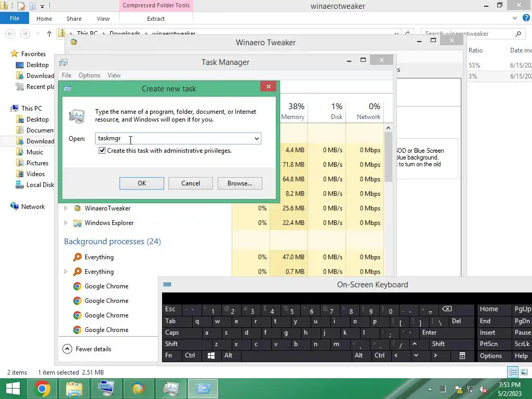Viewport: 532px width, 399px height.
Task: Tap Fn key on On-Screen Keyboard
Action: 172,355
